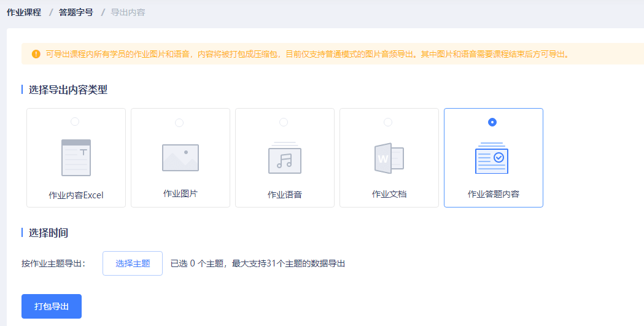Click the answer content checklist icon
The image size is (644, 326).
tap(492, 158)
